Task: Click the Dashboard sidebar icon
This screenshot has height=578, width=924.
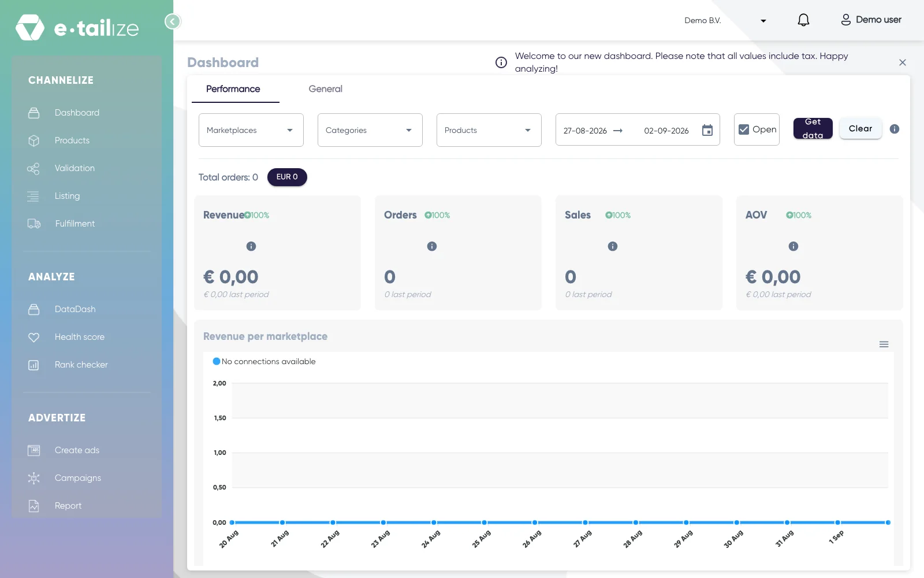Action: (34, 113)
